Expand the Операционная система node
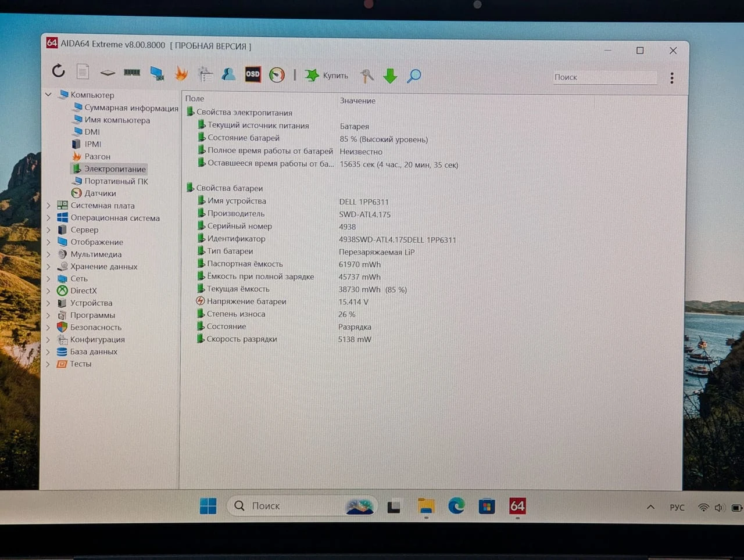Viewport: 744px width, 560px height. (x=48, y=218)
